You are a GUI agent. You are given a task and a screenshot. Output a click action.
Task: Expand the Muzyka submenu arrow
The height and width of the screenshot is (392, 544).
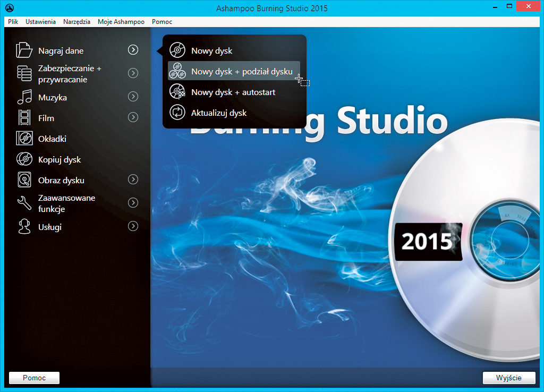click(133, 97)
